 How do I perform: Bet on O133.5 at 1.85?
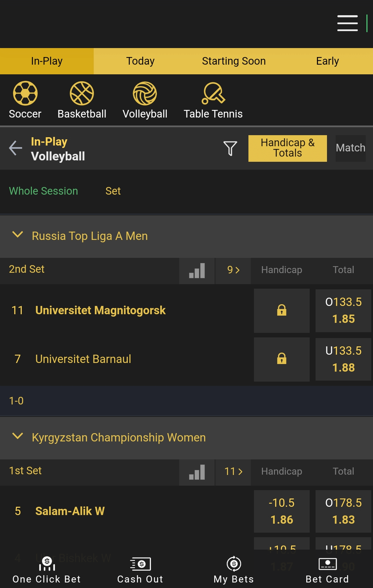click(343, 310)
